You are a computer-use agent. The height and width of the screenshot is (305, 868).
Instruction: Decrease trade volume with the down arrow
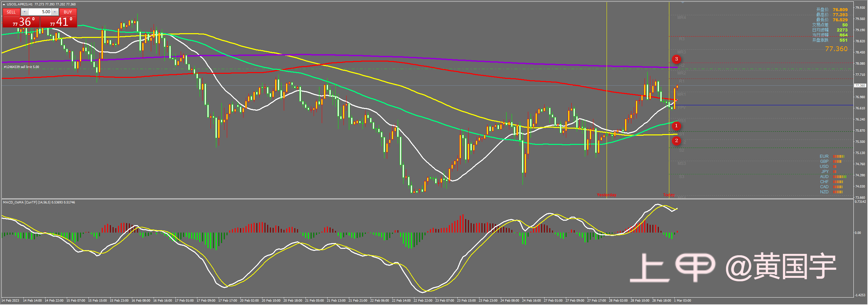point(24,12)
